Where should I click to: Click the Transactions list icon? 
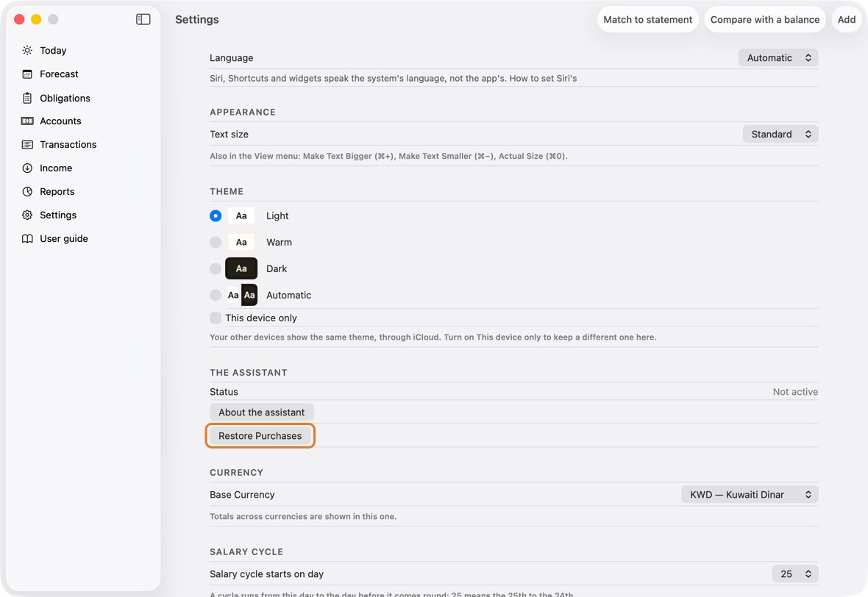pos(27,144)
